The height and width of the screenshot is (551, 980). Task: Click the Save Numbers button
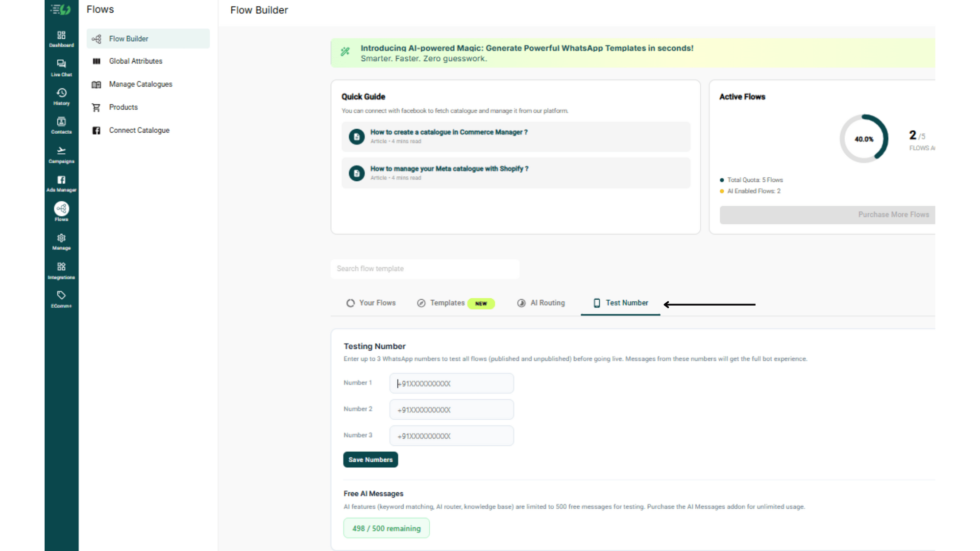click(x=370, y=459)
